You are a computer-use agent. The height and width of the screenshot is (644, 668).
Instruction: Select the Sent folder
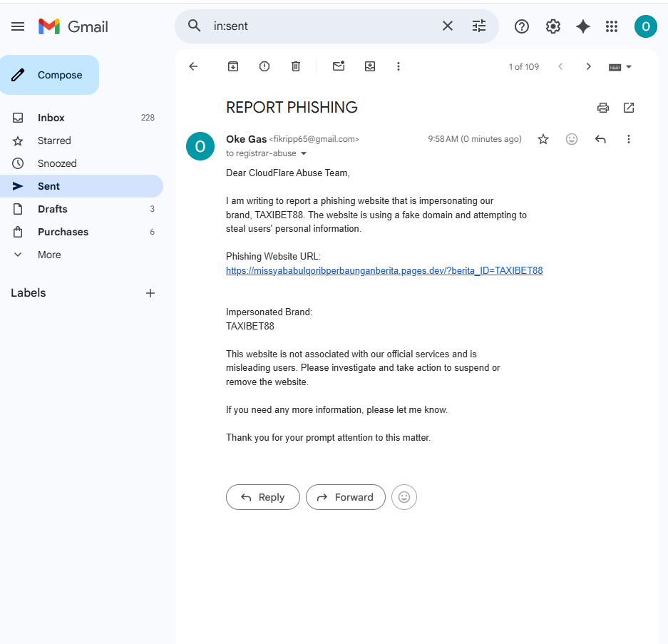[x=81, y=186]
